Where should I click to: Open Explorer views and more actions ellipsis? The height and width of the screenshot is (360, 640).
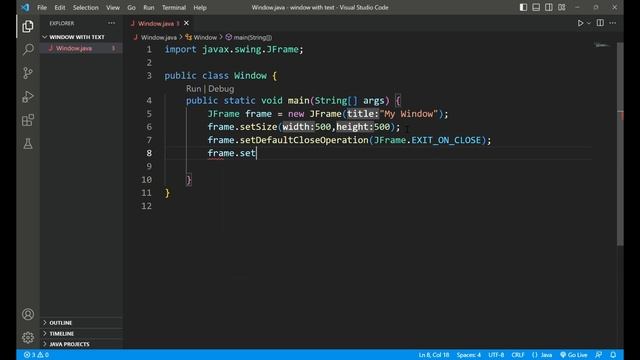click(111, 23)
